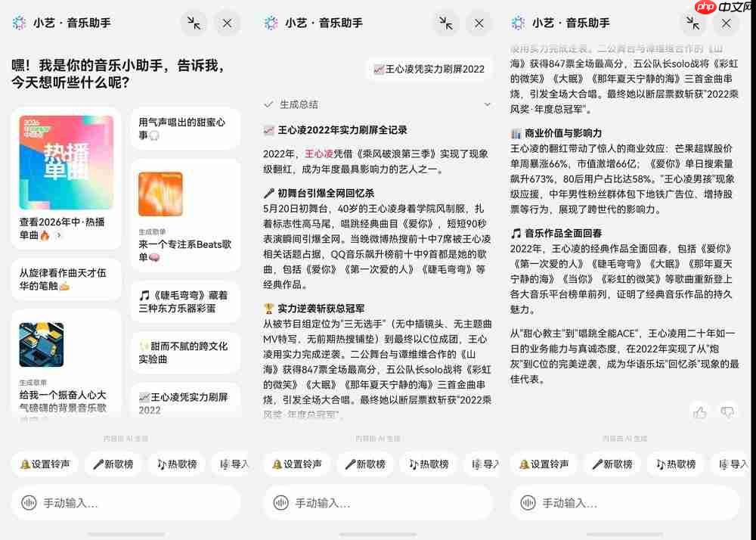Tap 热歌榜 chip in the left panel
This screenshot has height=540, width=756.
click(177, 464)
